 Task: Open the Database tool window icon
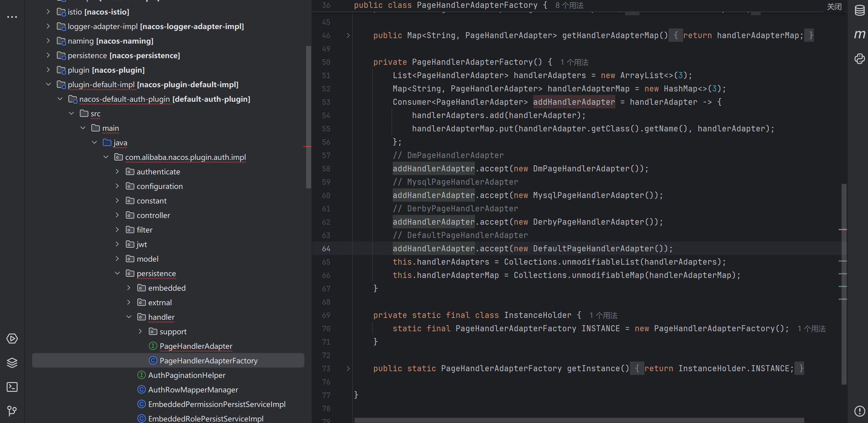tap(859, 11)
